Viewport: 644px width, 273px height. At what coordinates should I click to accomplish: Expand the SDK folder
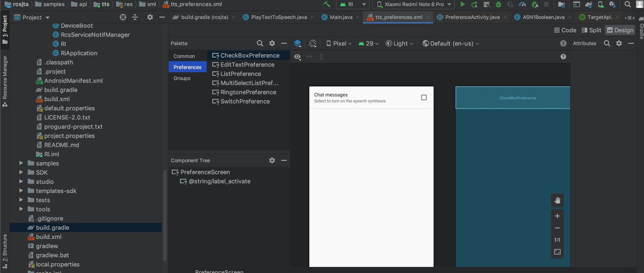[21, 172]
